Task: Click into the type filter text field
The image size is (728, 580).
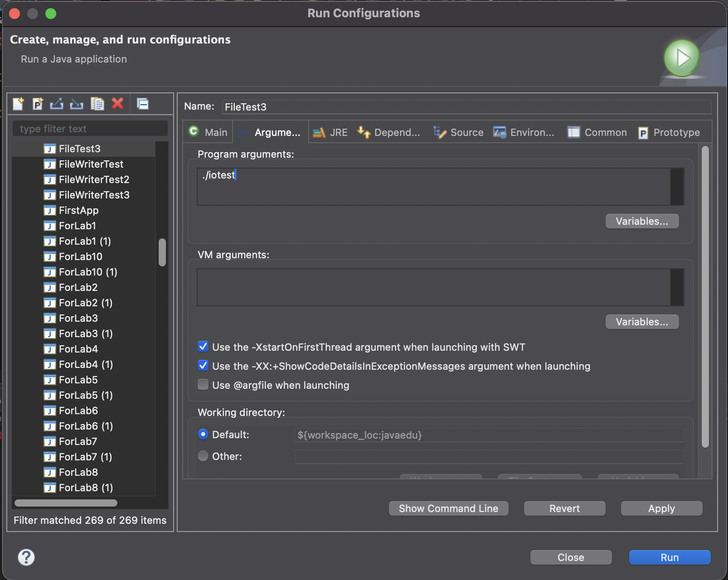Action: [x=90, y=129]
